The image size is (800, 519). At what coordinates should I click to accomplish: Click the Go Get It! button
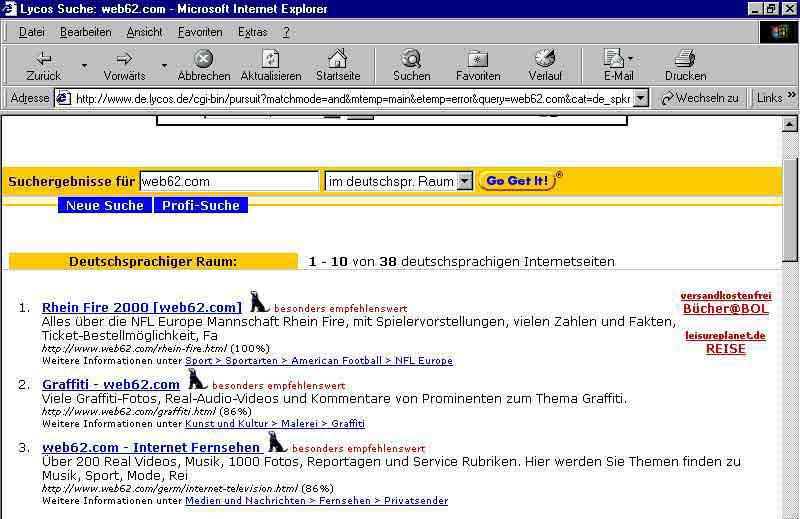click(517, 181)
